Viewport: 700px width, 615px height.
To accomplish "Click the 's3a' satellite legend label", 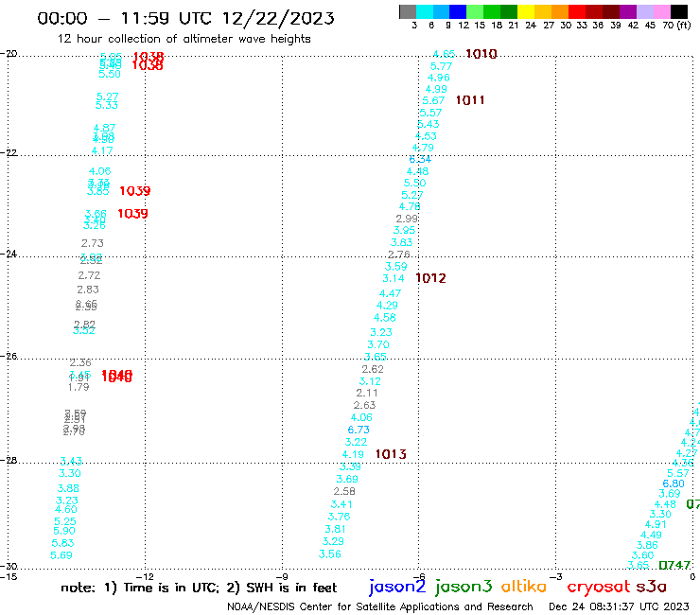I will click(651, 587).
